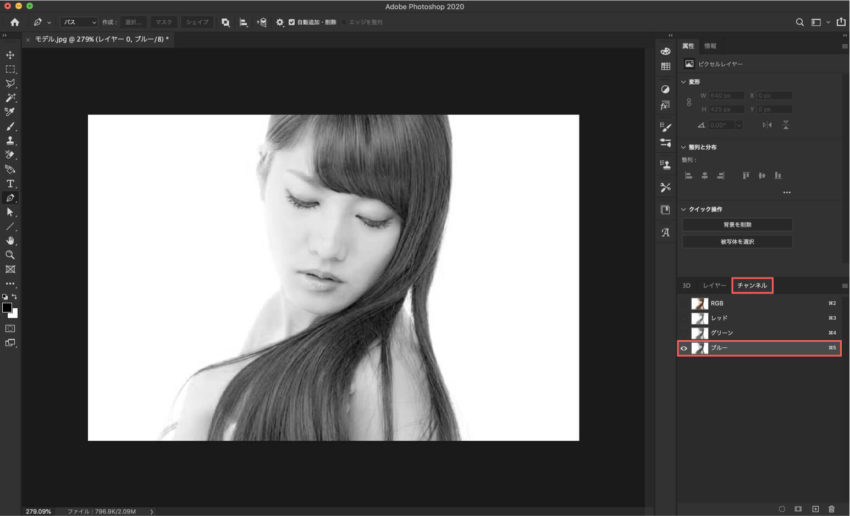Create new channel with plus icon
Image resolution: width=850 pixels, height=516 pixels.
click(x=815, y=509)
